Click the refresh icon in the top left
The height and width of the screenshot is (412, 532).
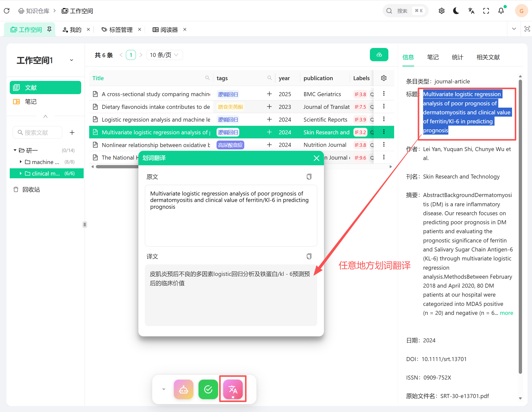[7, 10]
